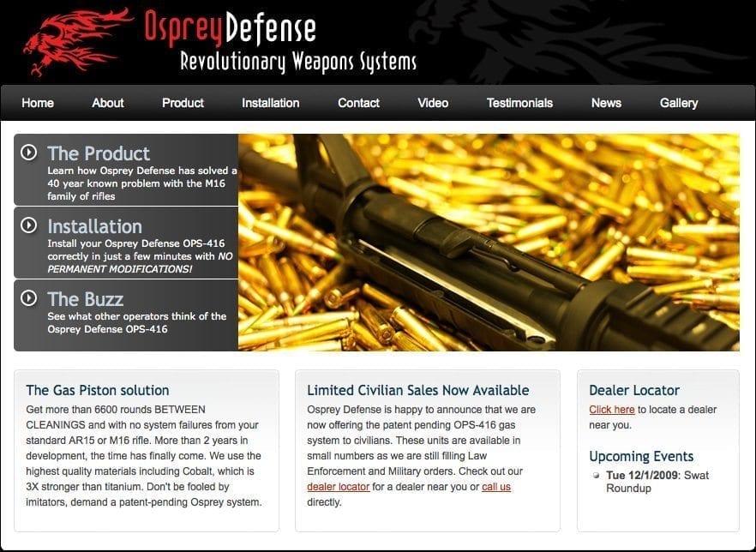
Task: Click the rifle and ammunition banner image
Action: pyautogui.click(x=489, y=242)
